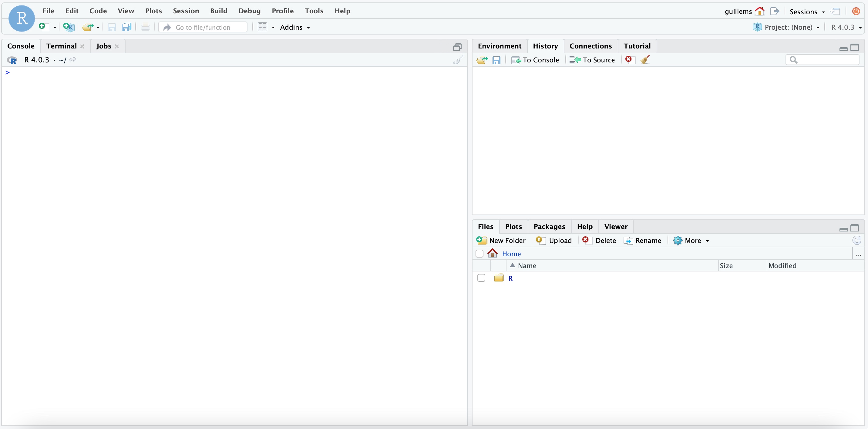Click the Broom clear history icon

point(645,60)
